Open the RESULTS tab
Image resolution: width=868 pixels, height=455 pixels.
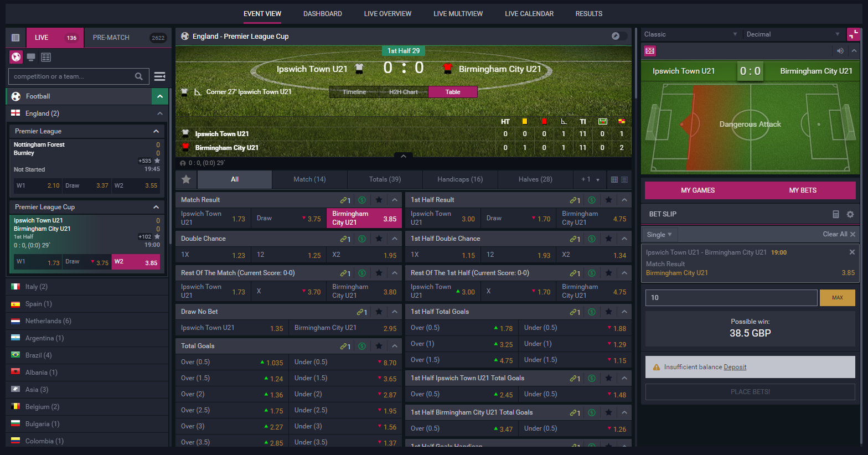coord(589,14)
